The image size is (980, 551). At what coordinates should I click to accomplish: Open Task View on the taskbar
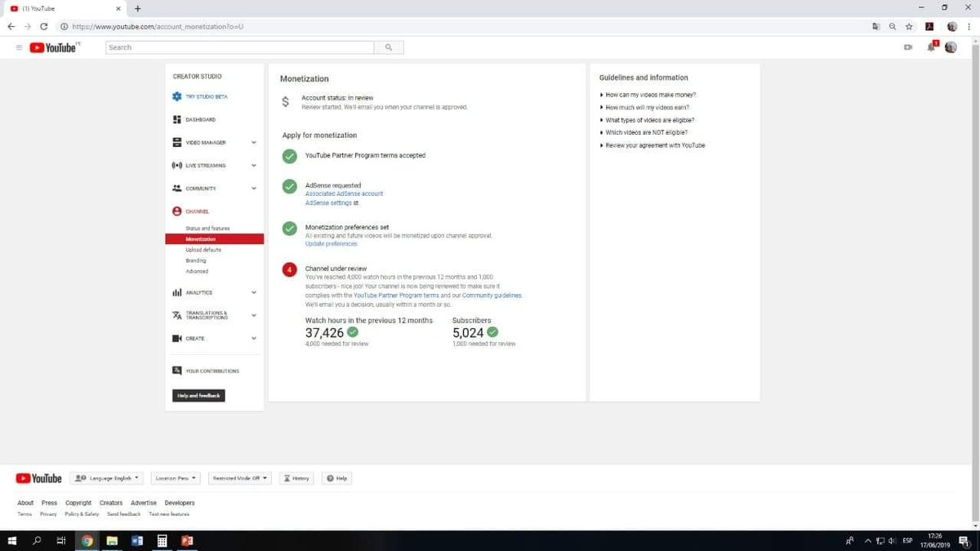[x=61, y=540]
